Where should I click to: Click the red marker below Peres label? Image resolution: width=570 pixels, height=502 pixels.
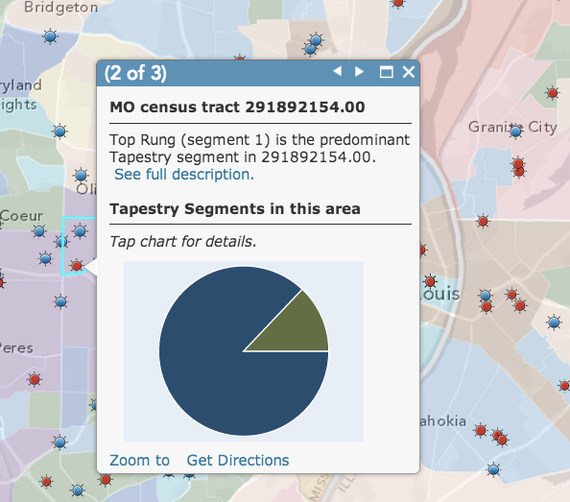point(35,380)
